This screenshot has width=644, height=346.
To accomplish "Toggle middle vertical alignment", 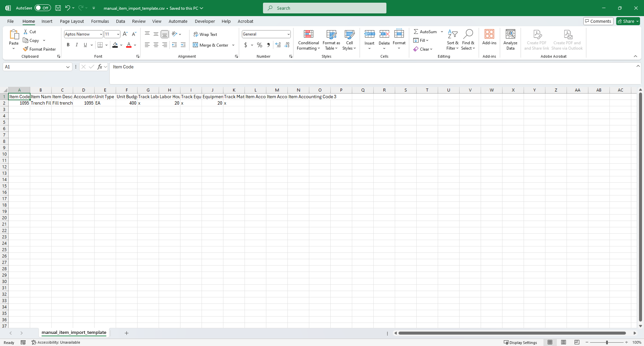I will [x=156, y=34].
